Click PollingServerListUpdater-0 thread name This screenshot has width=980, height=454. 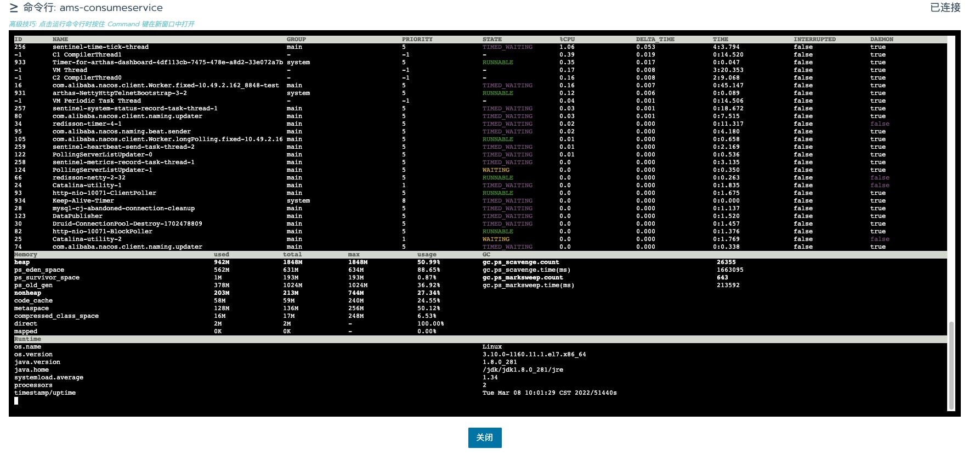[103, 155]
